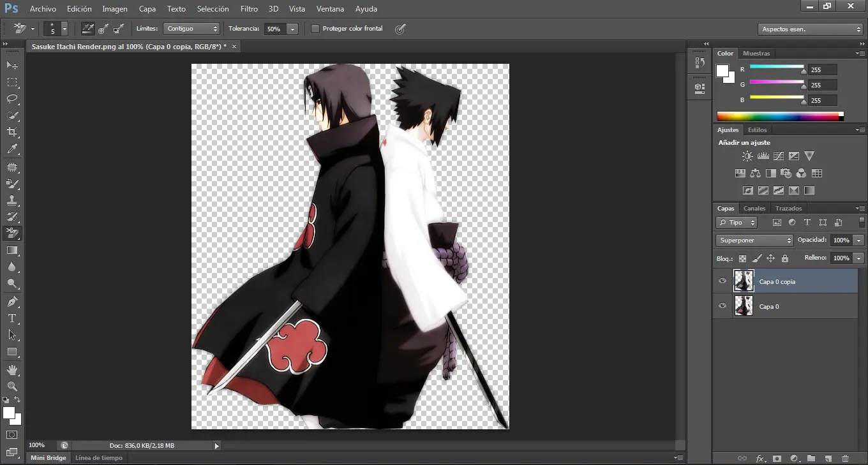Image resolution: width=868 pixels, height=465 pixels.
Task: Select the Horizontal Type tool
Action: 12,318
